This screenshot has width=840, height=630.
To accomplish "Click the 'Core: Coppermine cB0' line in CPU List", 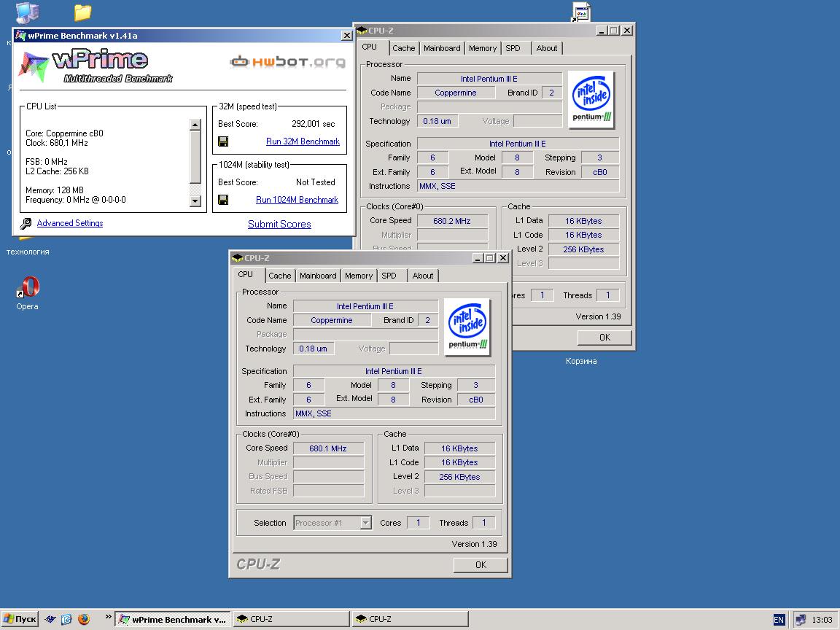I will pyautogui.click(x=64, y=133).
